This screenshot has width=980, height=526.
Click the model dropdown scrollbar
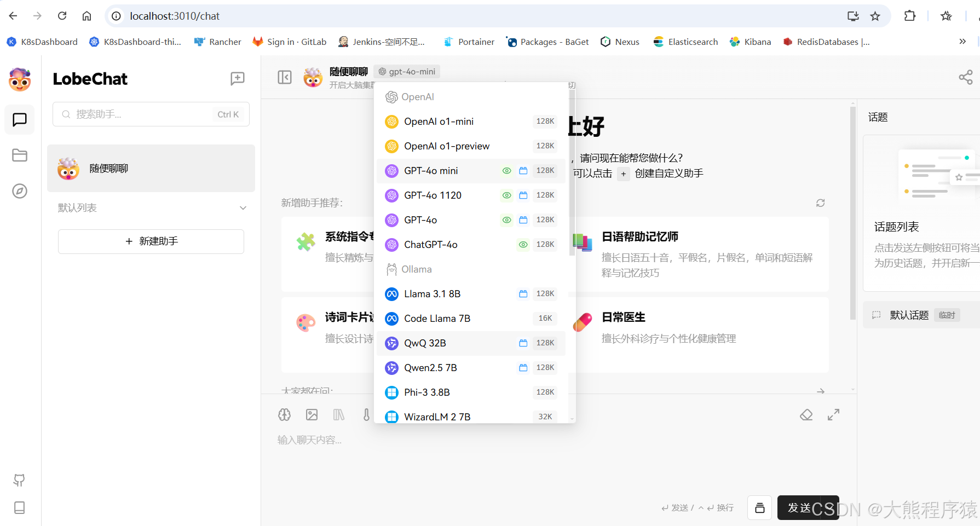pos(572,172)
